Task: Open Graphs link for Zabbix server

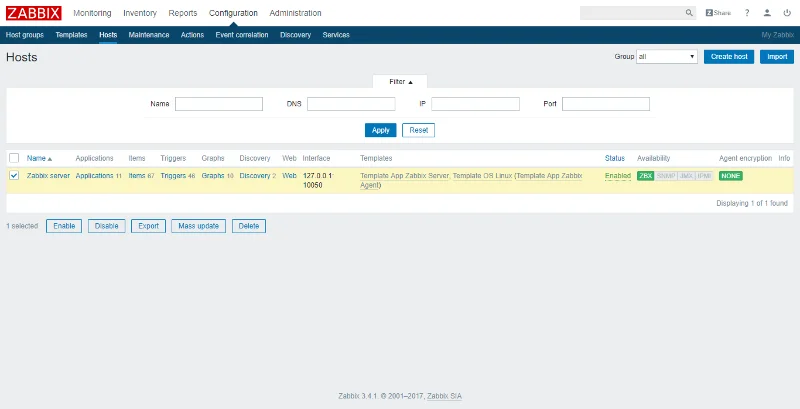Action: tap(213, 175)
